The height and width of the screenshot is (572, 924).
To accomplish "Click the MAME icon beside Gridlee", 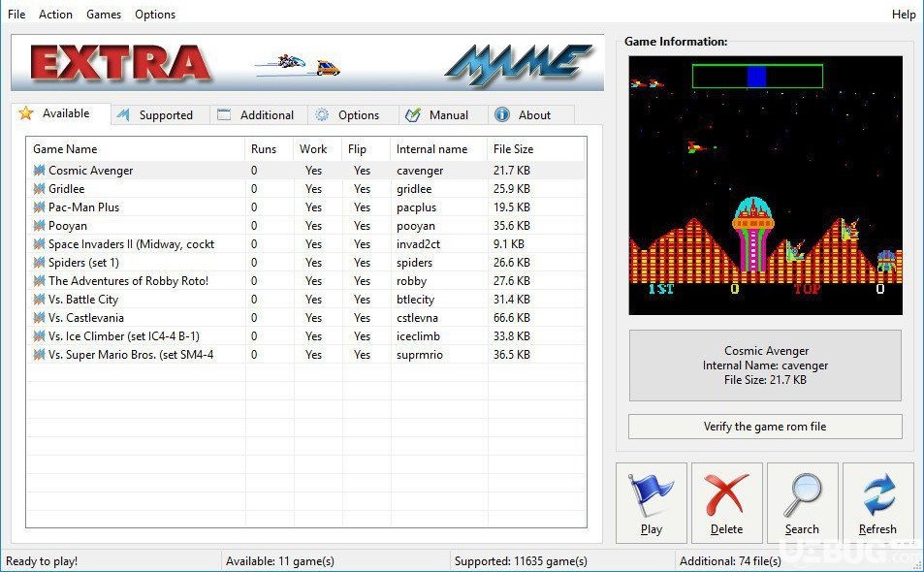I will [39, 188].
